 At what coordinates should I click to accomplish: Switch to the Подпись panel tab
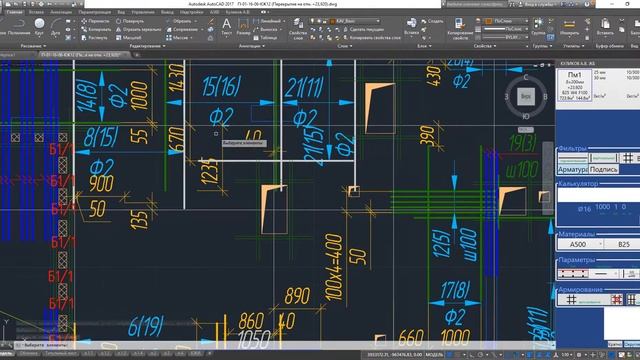(x=603, y=169)
